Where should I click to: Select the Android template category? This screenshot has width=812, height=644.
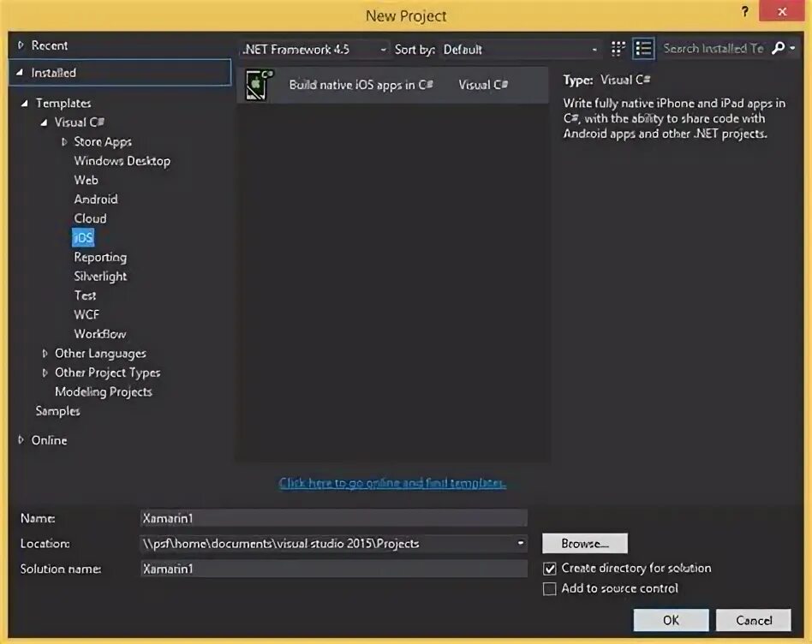[x=95, y=199]
